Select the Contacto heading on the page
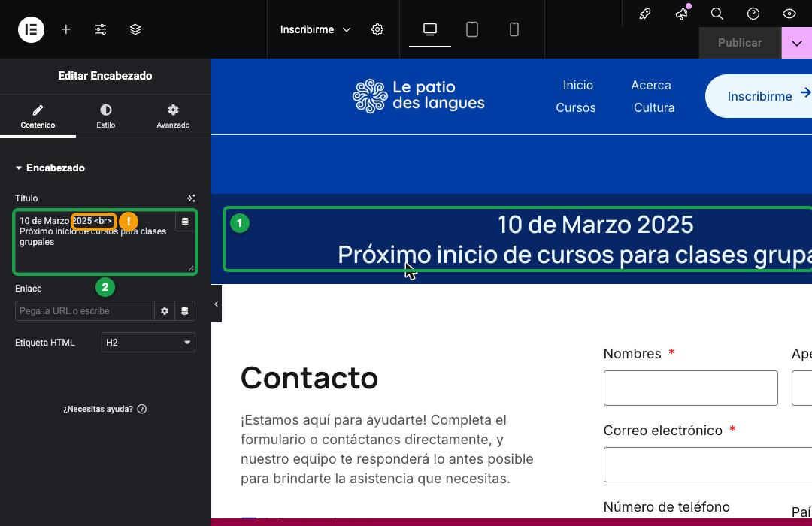Screen dimensions: 812x526 pos(309,378)
